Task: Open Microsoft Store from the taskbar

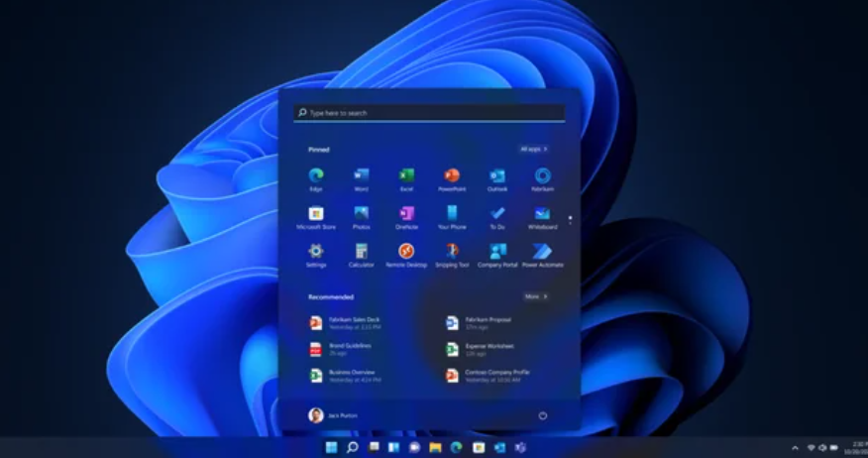Action: [479, 447]
